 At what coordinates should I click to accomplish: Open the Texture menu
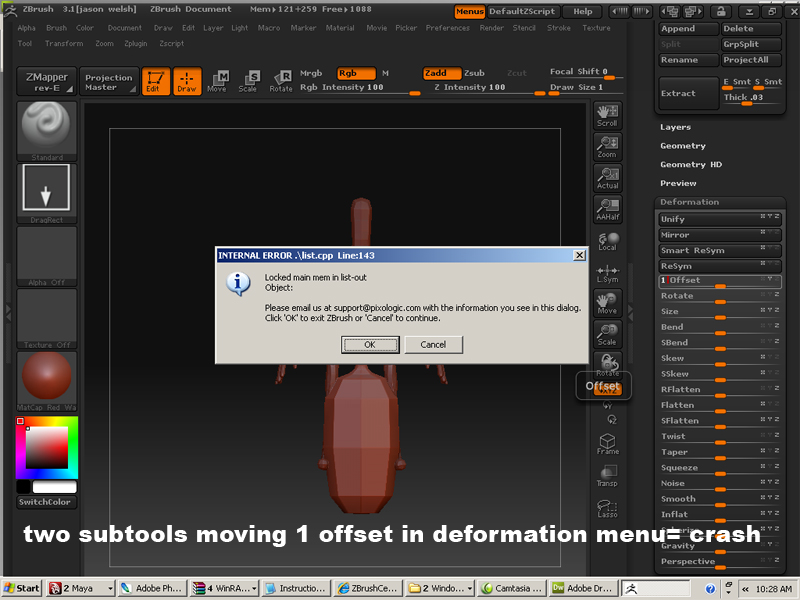pos(596,28)
